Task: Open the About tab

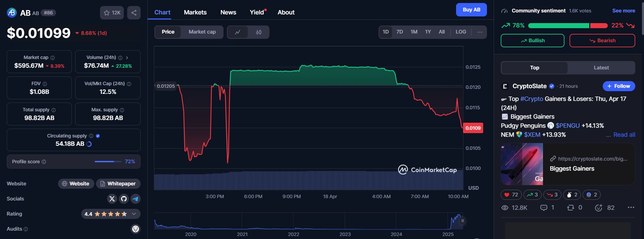Action: [286, 12]
